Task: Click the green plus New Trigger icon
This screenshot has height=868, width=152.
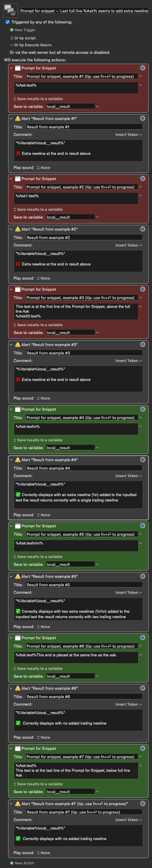Action: pos(12,30)
